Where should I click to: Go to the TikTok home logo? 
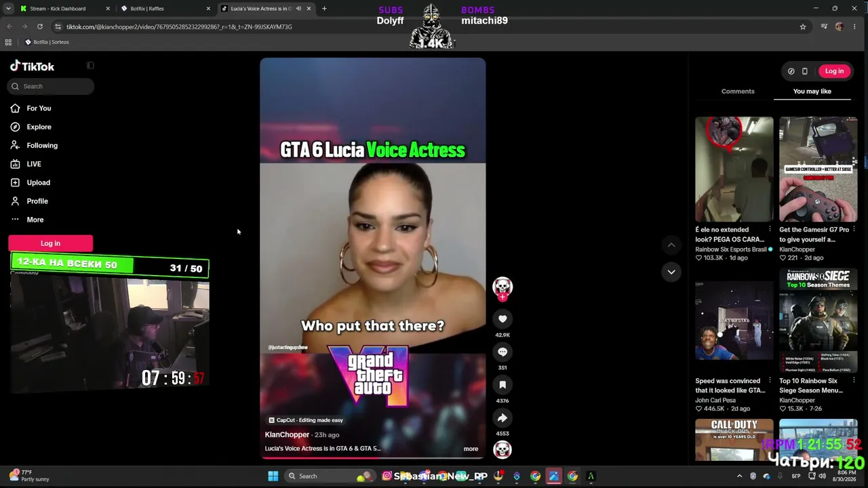click(x=32, y=66)
